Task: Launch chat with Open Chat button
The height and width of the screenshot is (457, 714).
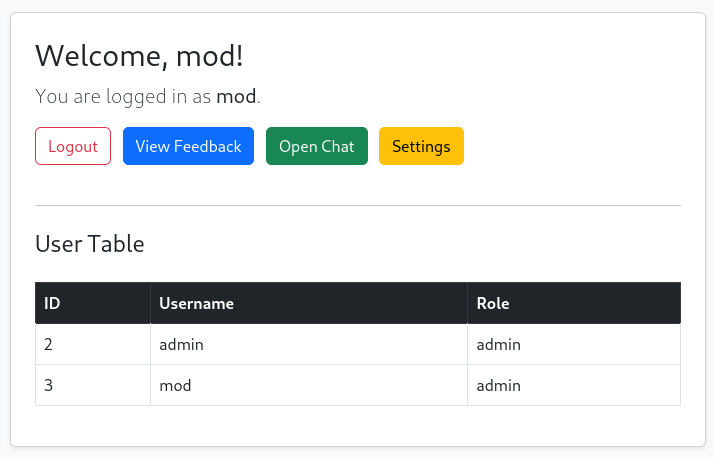Action: (x=317, y=146)
